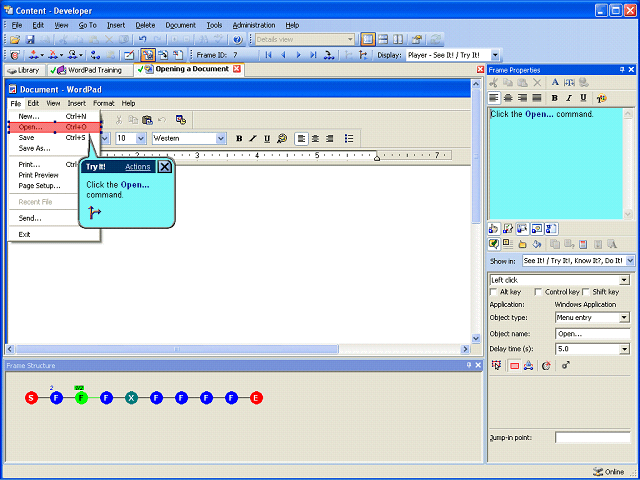Click the Object name input field
640x480 pixels.
click(592, 333)
